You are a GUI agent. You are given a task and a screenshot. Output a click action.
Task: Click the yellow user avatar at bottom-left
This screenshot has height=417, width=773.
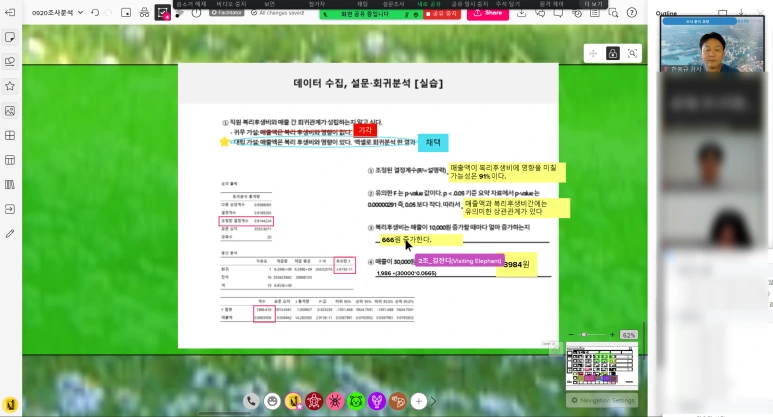[x=10, y=405]
